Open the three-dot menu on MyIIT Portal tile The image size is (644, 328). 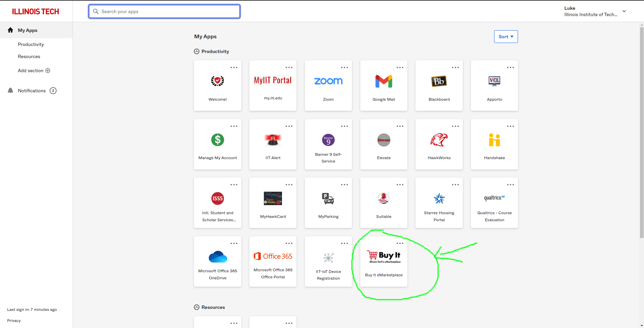[289, 67]
